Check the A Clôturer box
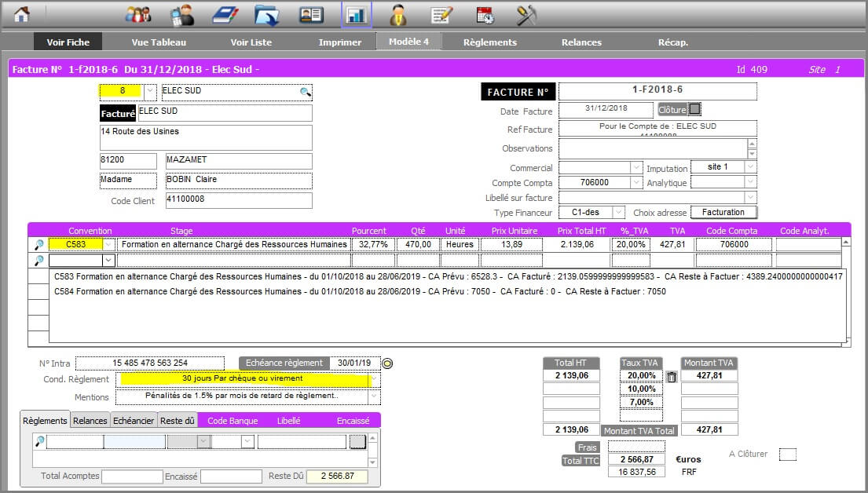The height and width of the screenshot is (493, 868). [x=787, y=455]
